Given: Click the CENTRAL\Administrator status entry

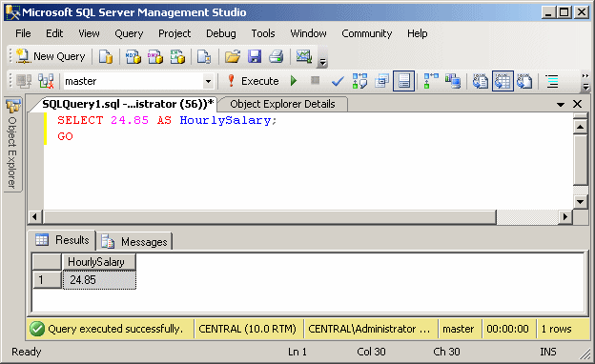Looking at the screenshot, I should click(x=369, y=329).
